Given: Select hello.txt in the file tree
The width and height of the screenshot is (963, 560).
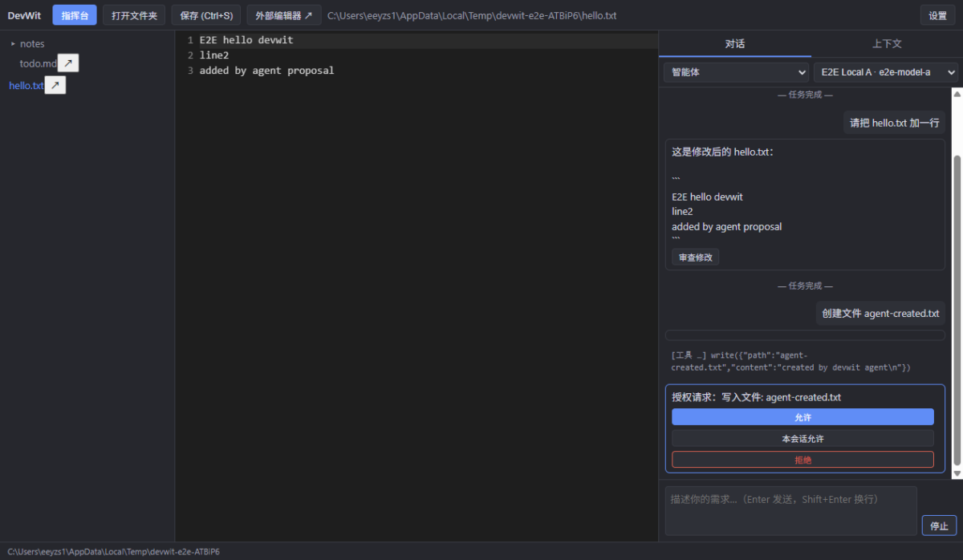Looking at the screenshot, I should [26, 85].
